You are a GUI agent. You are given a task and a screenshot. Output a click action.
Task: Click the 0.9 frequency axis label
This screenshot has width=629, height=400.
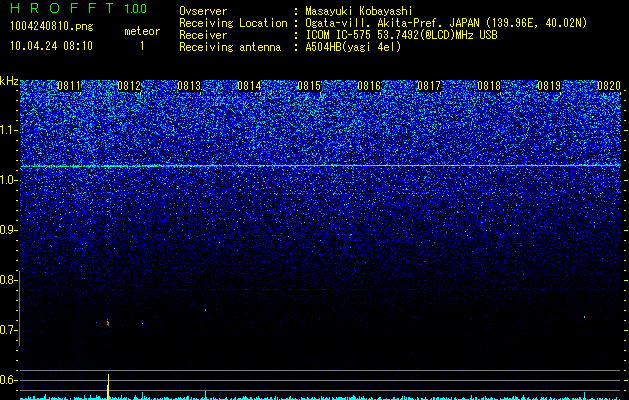8,230
